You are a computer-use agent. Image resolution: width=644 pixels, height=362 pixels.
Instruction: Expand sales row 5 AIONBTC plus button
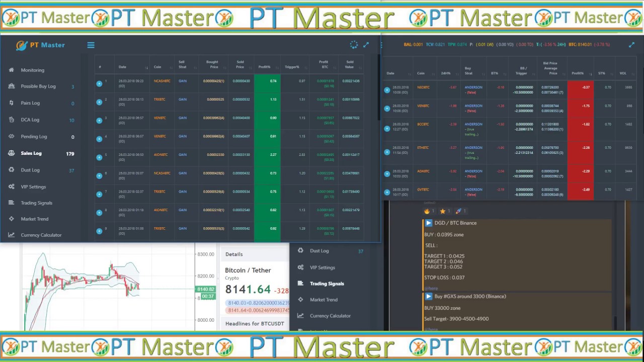99,157
